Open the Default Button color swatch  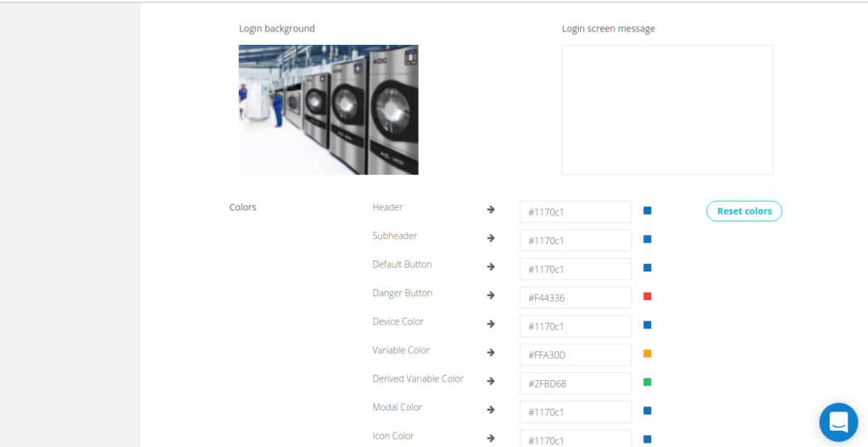pos(647,267)
